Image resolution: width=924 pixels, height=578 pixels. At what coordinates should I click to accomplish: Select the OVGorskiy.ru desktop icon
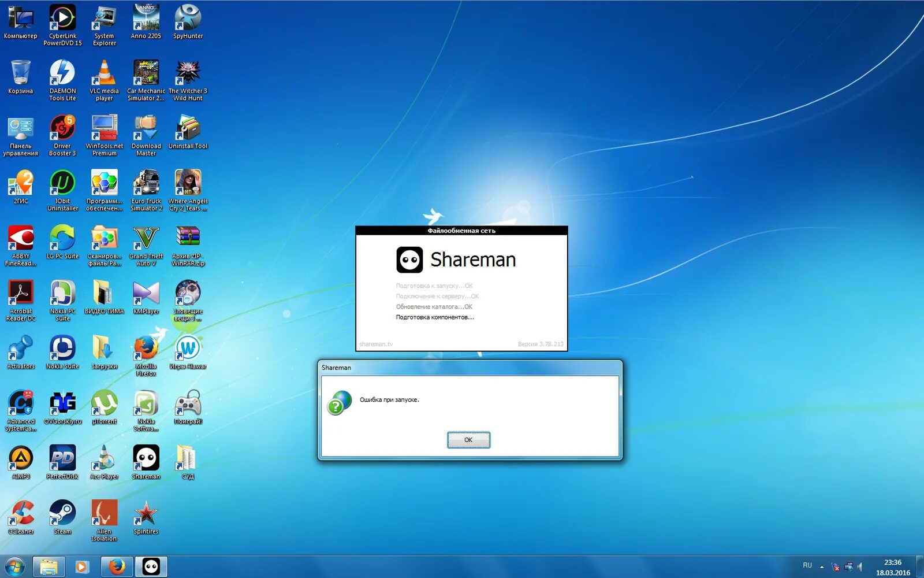[62, 407]
